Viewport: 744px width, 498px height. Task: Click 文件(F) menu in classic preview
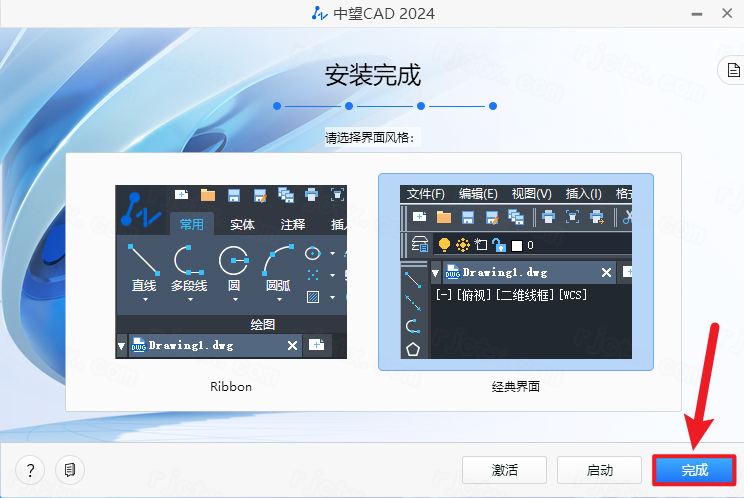point(425,194)
